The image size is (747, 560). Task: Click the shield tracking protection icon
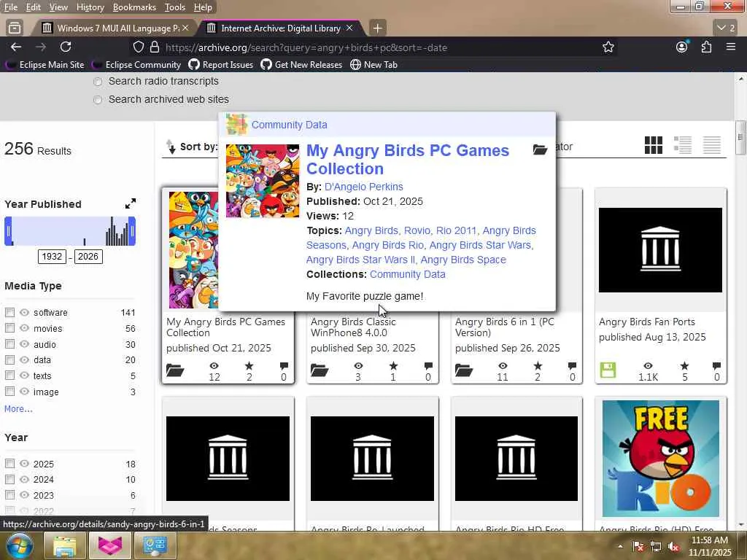click(x=138, y=47)
